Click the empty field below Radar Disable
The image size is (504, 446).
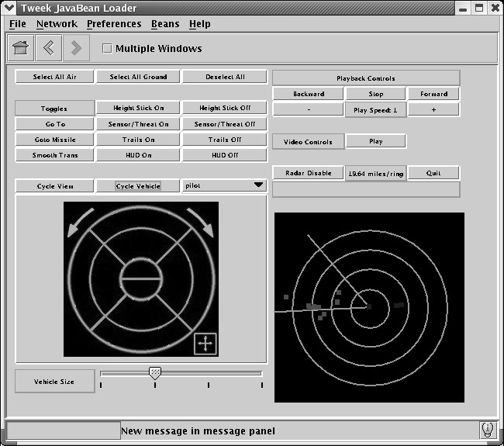click(x=366, y=189)
